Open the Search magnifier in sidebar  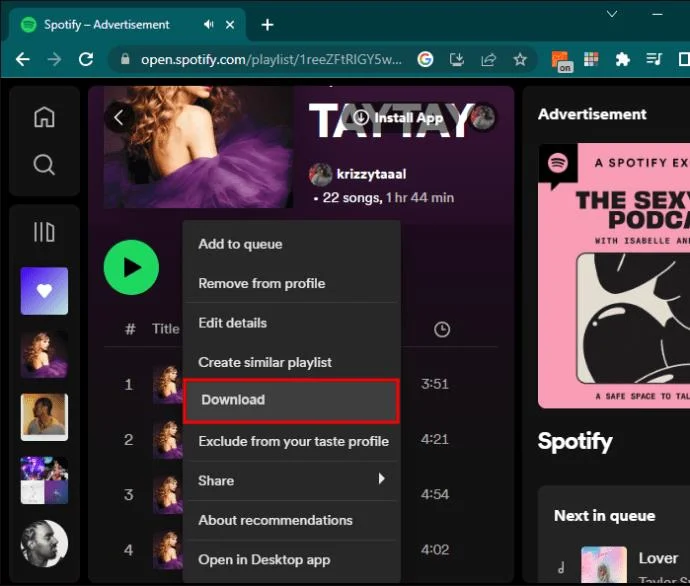click(x=44, y=165)
